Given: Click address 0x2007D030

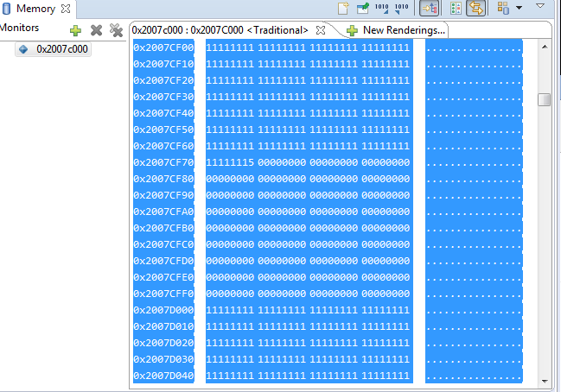Looking at the screenshot, I should coord(164,359).
